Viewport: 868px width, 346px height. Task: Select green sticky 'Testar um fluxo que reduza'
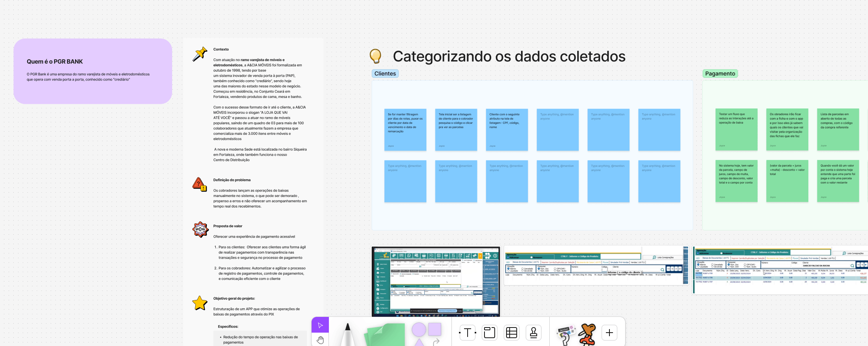[x=736, y=130]
